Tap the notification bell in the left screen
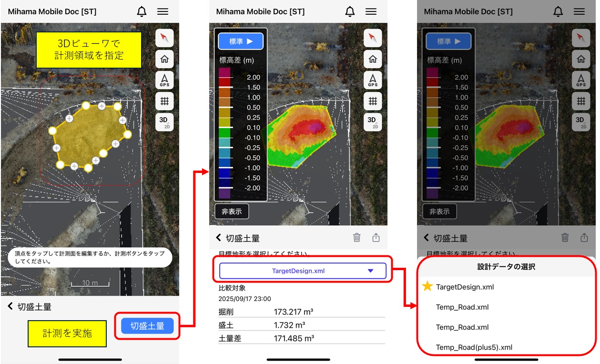 [x=142, y=12]
